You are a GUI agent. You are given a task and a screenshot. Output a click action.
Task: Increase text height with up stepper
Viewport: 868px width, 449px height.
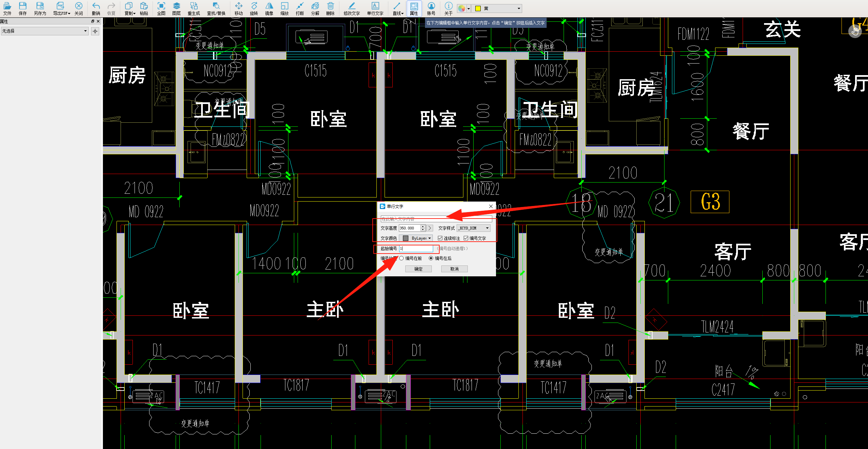423,226
